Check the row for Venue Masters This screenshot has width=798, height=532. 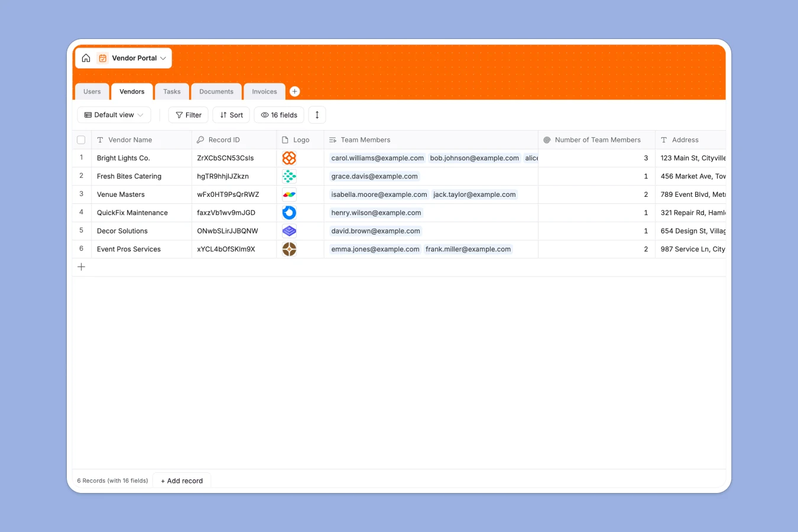(81, 194)
